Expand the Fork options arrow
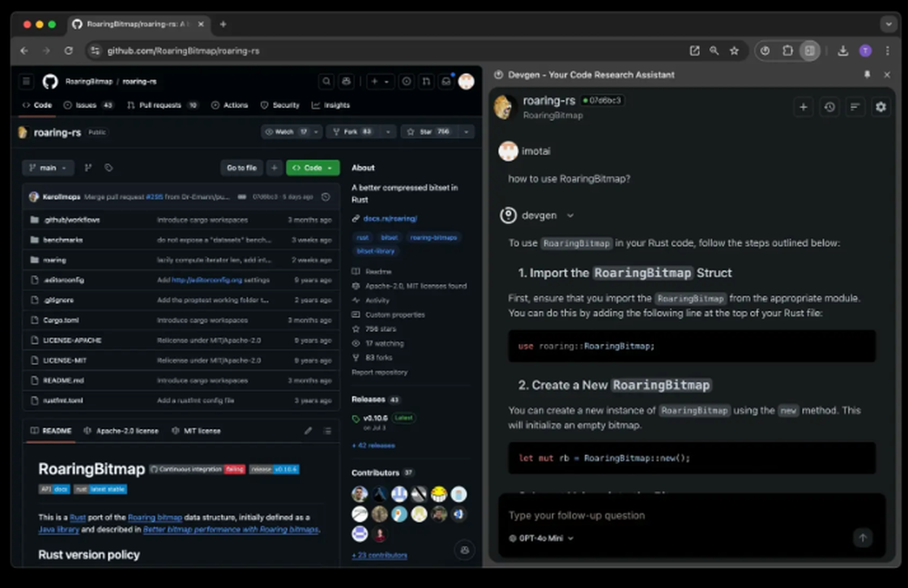 tap(388, 132)
